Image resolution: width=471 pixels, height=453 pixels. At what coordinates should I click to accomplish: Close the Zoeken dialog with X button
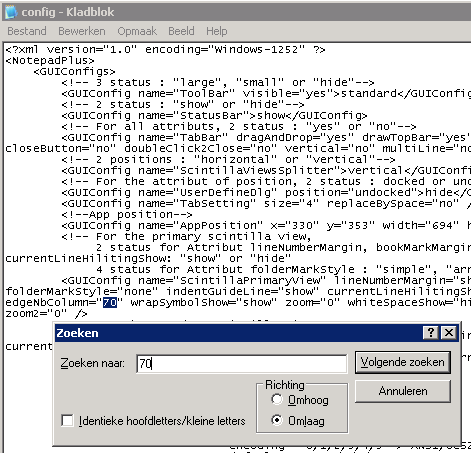coord(449,332)
